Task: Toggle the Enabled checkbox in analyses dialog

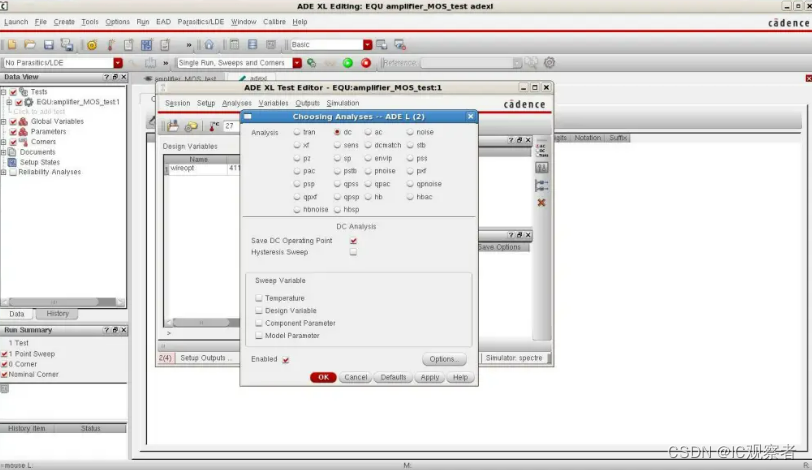Action: pos(286,359)
